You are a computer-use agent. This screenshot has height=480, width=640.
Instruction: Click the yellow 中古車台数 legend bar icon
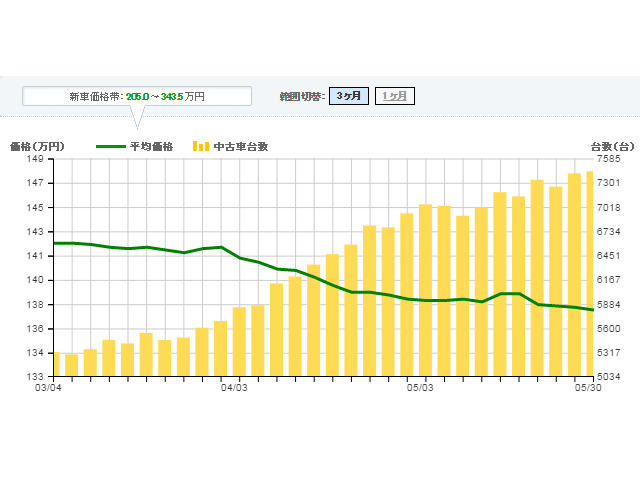[x=201, y=146]
